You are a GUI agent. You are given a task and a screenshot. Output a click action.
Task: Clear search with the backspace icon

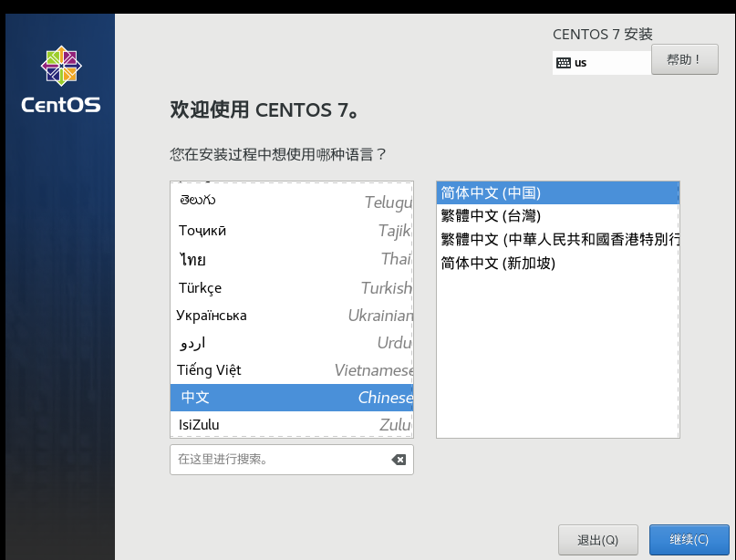399,460
